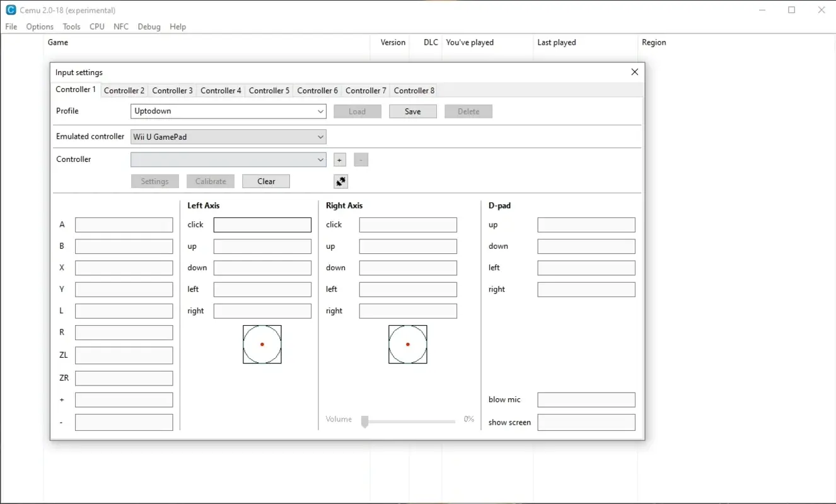This screenshot has width=836, height=504.
Task: Click the plus button to add a controller
Action: [x=339, y=159]
